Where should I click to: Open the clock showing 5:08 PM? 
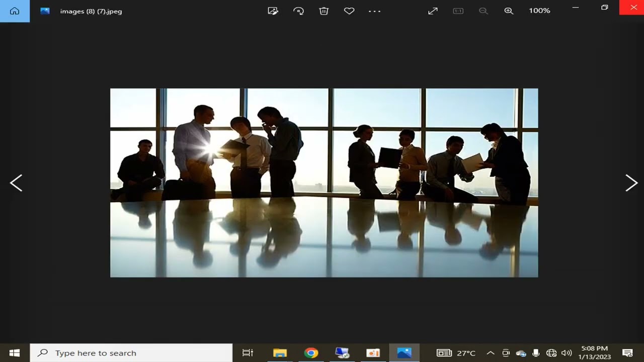[595, 353]
